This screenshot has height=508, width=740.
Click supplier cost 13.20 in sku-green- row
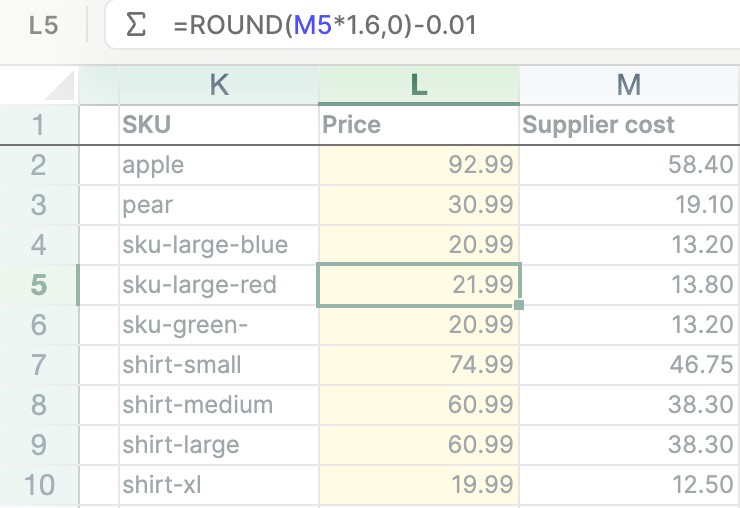click(x=630, y=325)
